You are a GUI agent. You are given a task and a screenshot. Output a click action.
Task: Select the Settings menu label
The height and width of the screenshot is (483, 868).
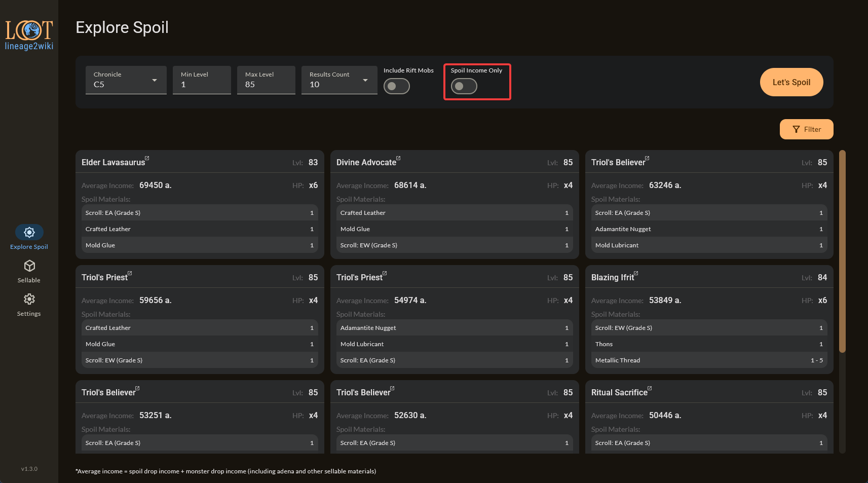(29, 314)
